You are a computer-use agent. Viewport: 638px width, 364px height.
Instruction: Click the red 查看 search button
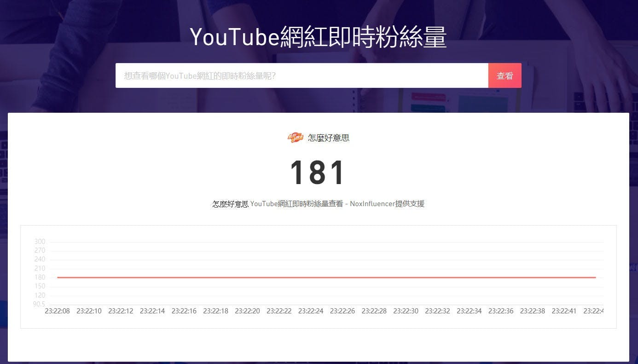coord(505,75)
